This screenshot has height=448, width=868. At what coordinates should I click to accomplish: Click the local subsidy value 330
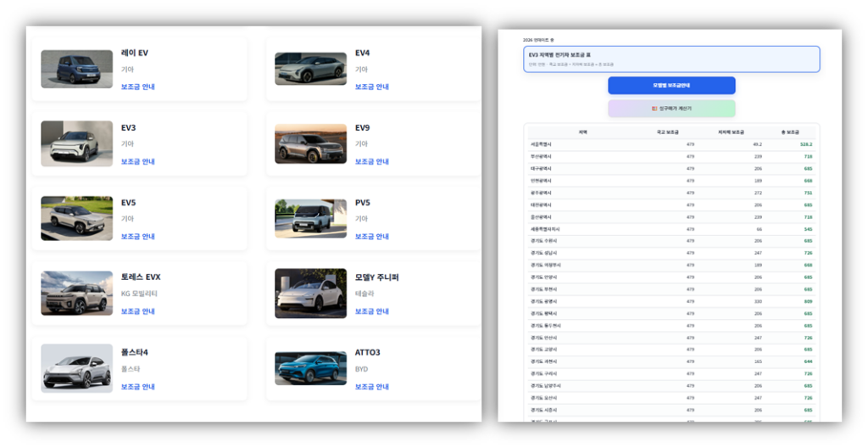[x=759, y=301]
